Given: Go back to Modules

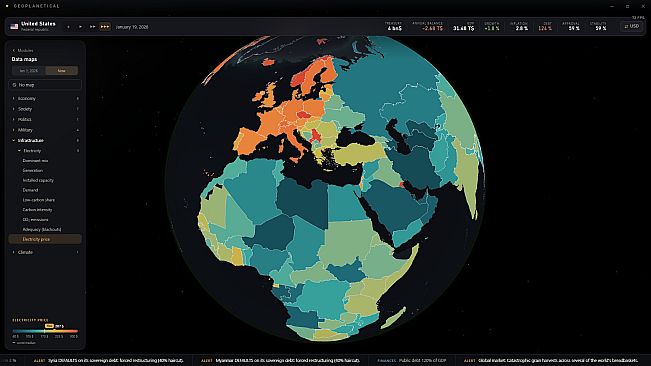Looking at the screenshot, I should [x=23, y=50].
